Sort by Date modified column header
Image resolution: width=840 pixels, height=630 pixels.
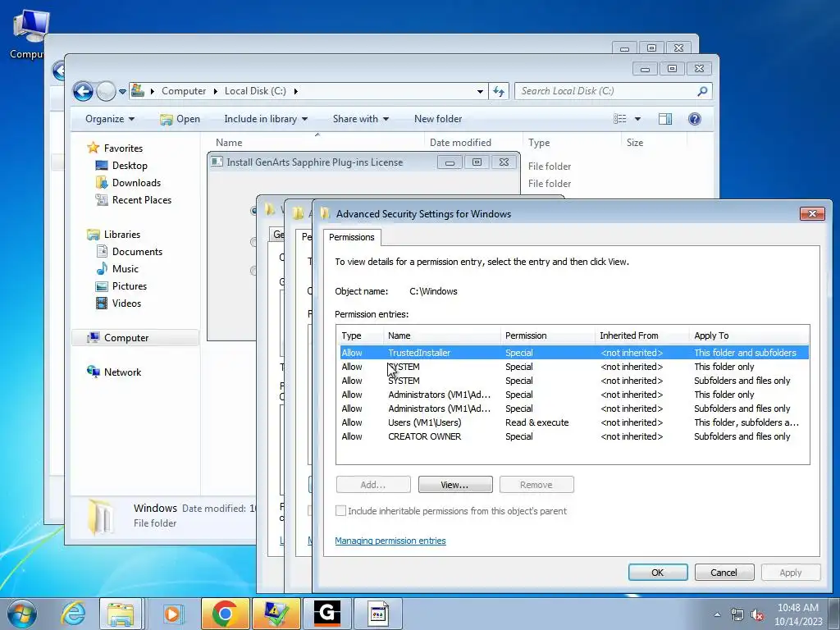coord(460,143)
